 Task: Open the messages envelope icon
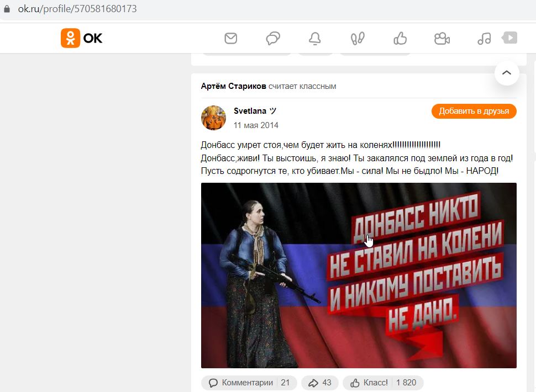click(231, 38)
